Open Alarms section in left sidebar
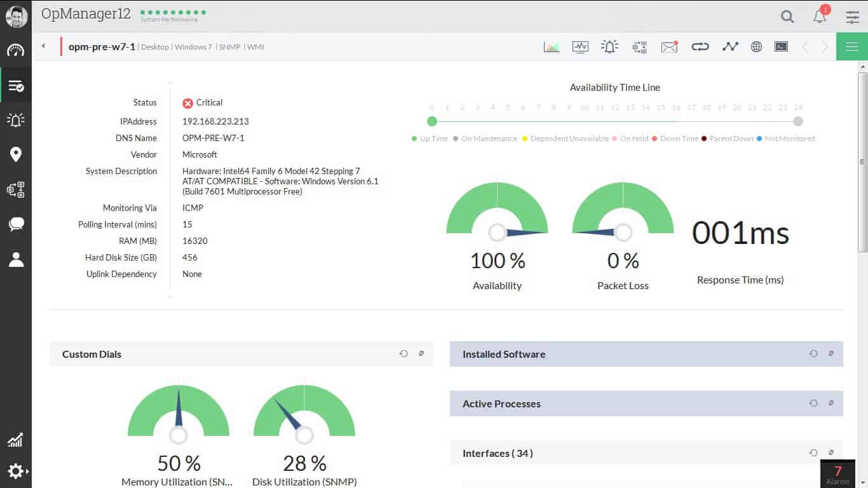This screenshot has width=868, height=488. 16,119
